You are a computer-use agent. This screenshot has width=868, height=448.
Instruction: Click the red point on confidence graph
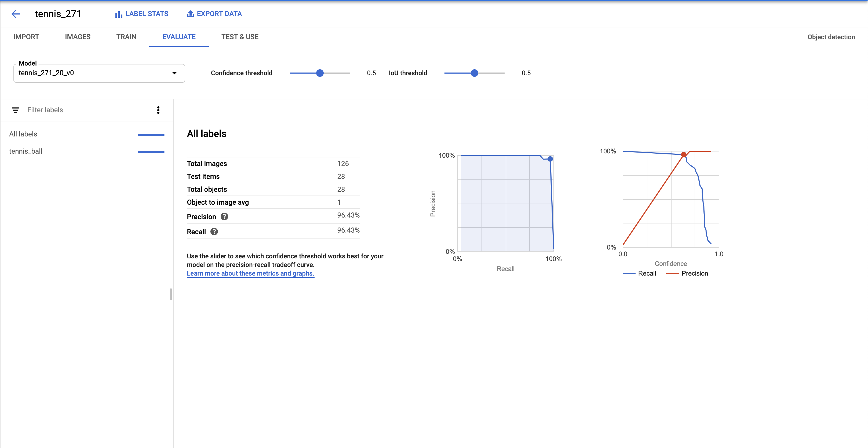click(683, 155)
